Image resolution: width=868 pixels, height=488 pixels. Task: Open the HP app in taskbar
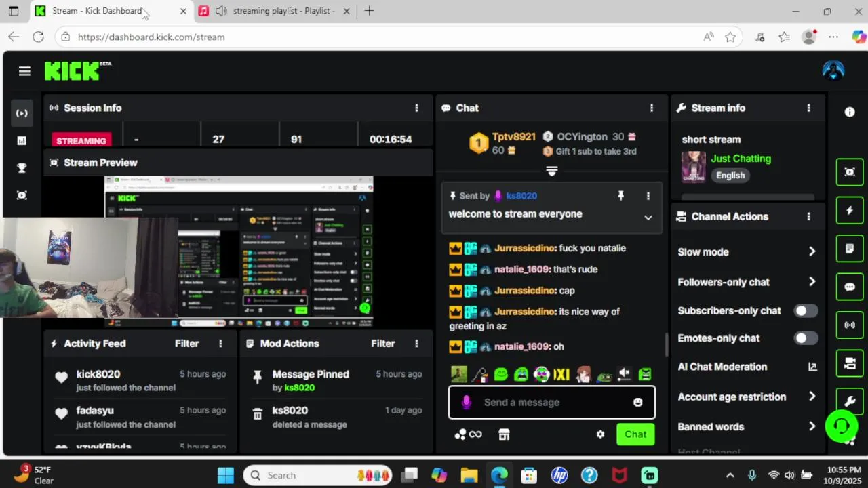(559, 475)
